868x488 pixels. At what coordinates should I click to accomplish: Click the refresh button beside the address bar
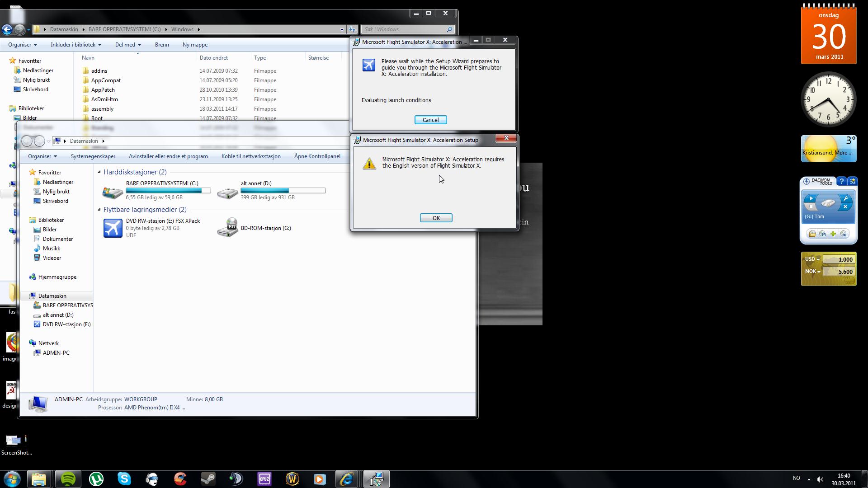point(352,29)
